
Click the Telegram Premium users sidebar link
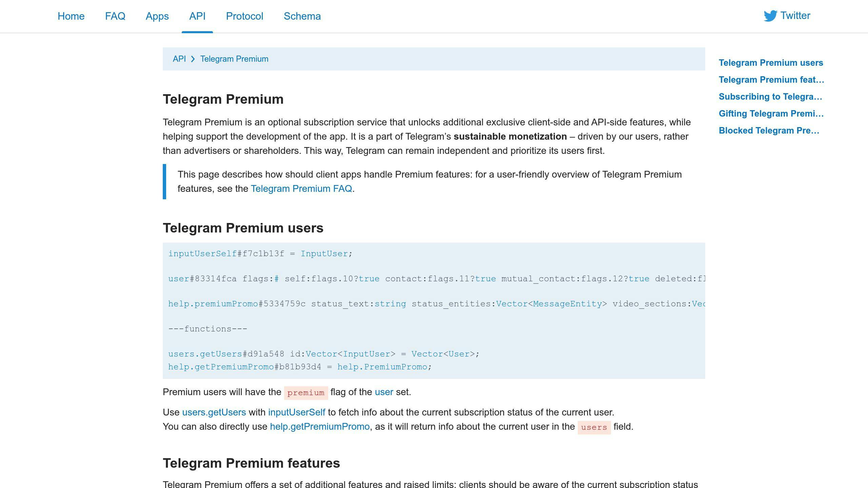pyautogui.click(x=771, y=63)
